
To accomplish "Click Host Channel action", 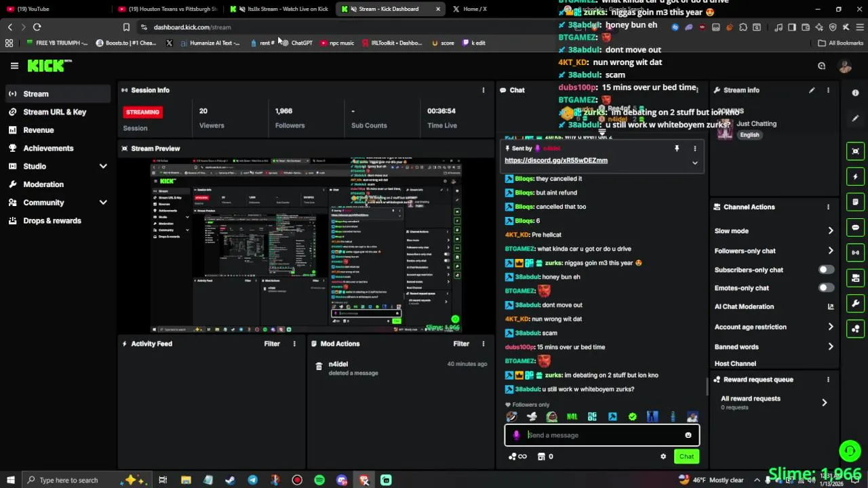I will 735,363.
